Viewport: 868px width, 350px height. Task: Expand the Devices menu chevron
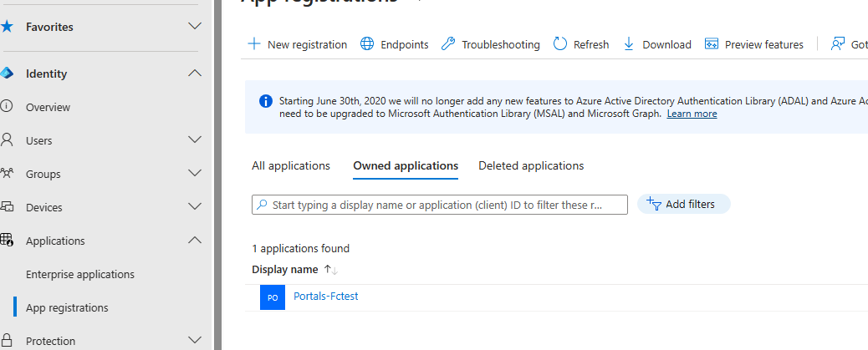coord(195,206)
